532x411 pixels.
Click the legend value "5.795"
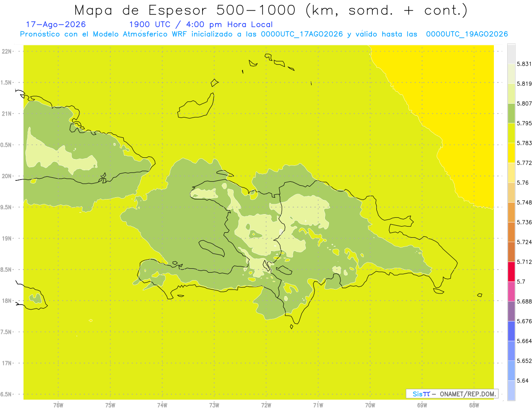pyautogui.click(x=524, y=123)
